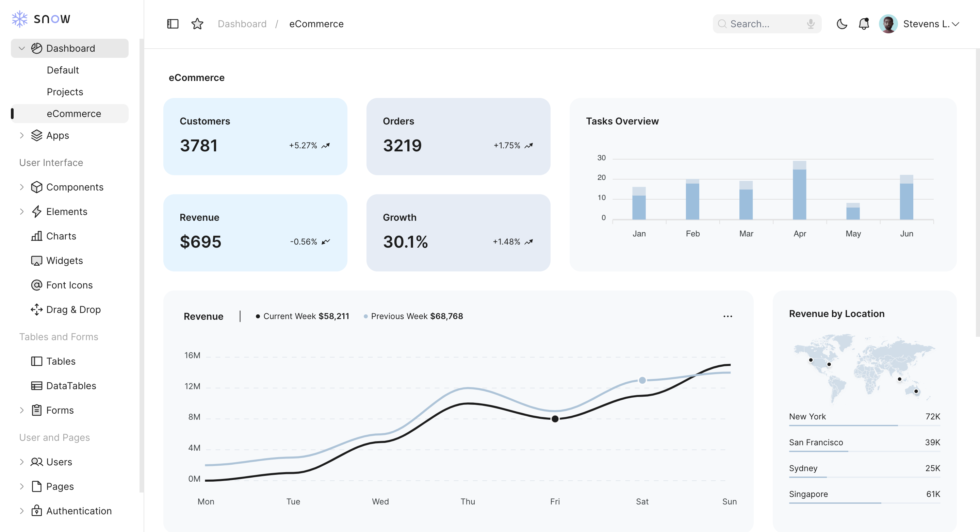Expand the Apps section
The image size is (980, 532).
pyautogui.click(x=22, y=135)
